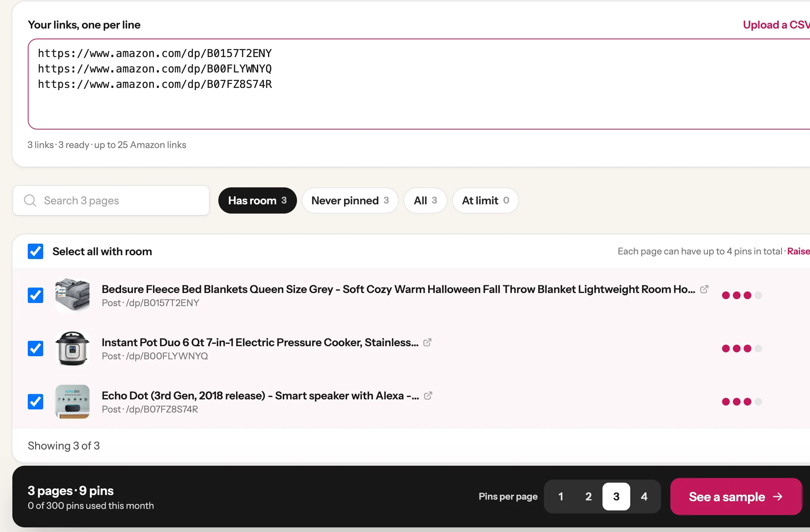
Task: Click the See a sample button
Action: (x=736, y=497)
